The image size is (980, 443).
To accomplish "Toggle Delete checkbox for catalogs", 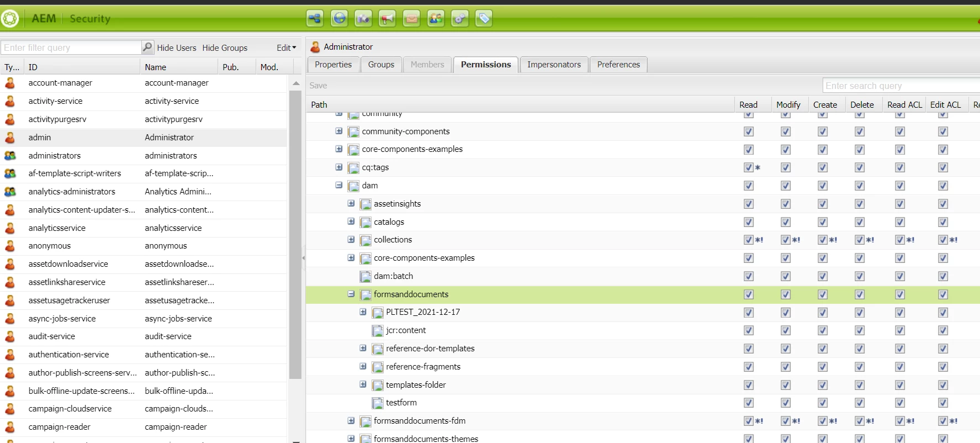I will (860, 222).
